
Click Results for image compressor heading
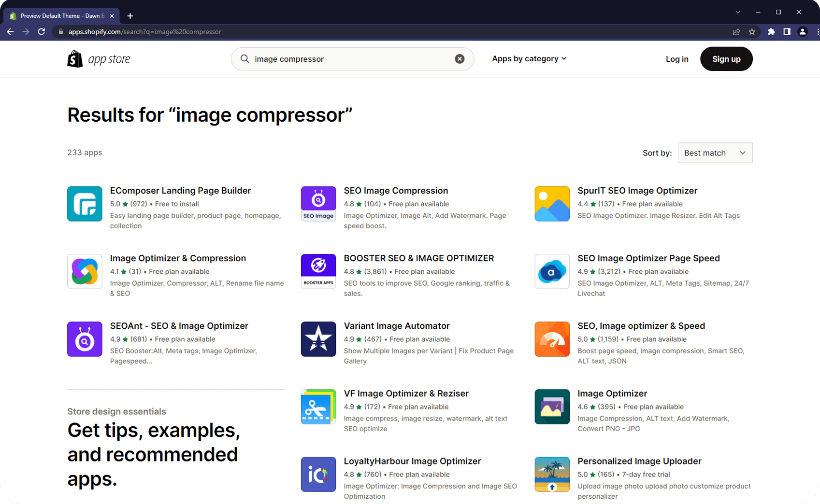[x=210, y=115]
